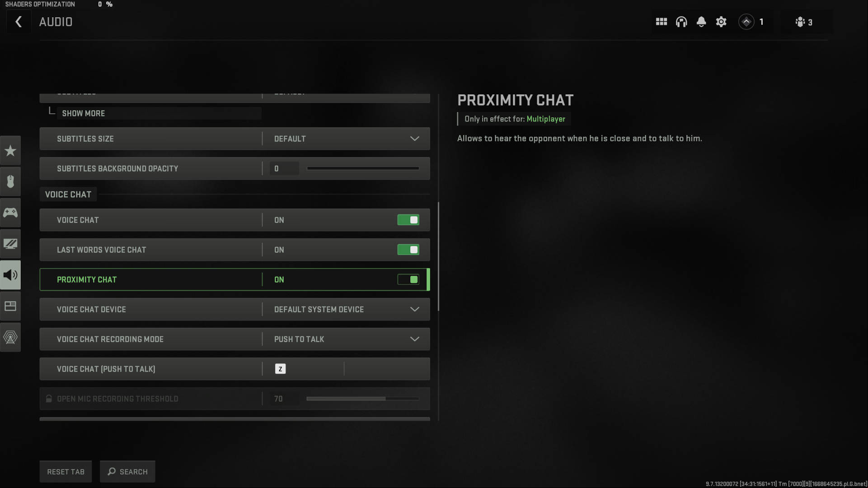Toggle the Voice Chat switch off
868x488 pixels.
(408, 220)
